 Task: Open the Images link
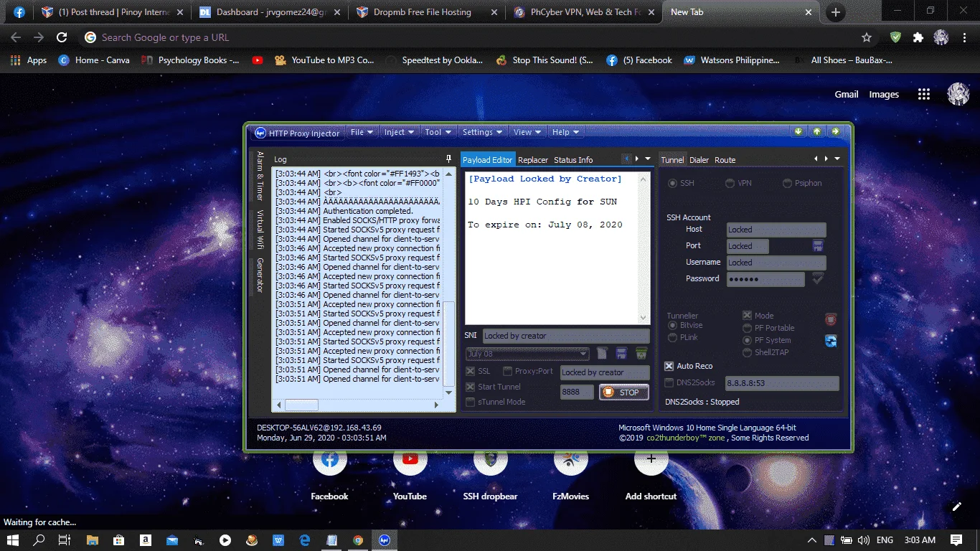tap(884, 94)
